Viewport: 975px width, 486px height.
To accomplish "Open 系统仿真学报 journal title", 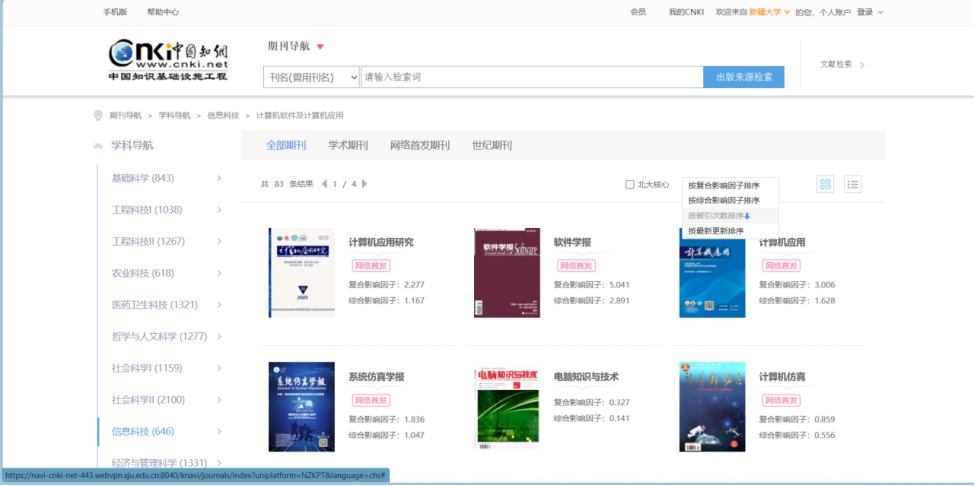I will tap(377, 377).
